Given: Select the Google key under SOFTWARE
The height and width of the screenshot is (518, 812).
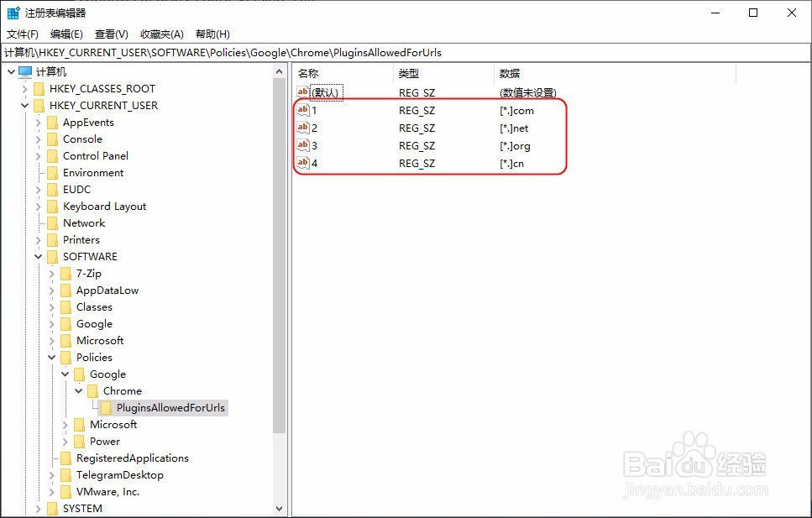Looking at the screenshot, I should [x=94, y=324].
